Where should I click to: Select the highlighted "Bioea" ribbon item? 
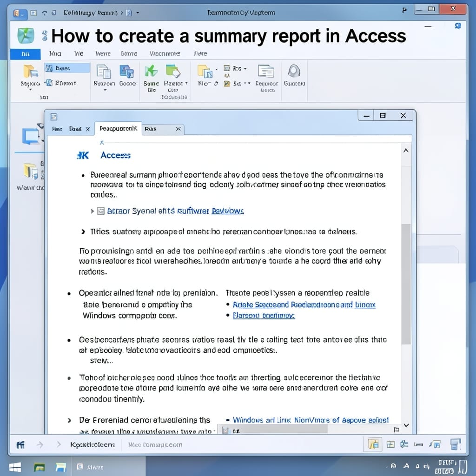tap(67, 68)
